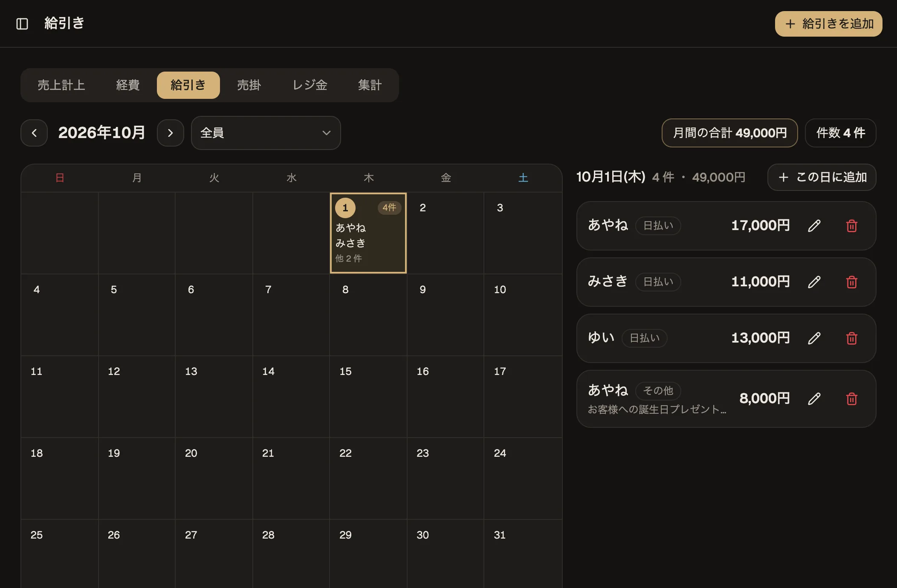Edit みさき's 11,000円 entry with pencil icon
This screenshot has width=897, height=588.
(814, 282)
